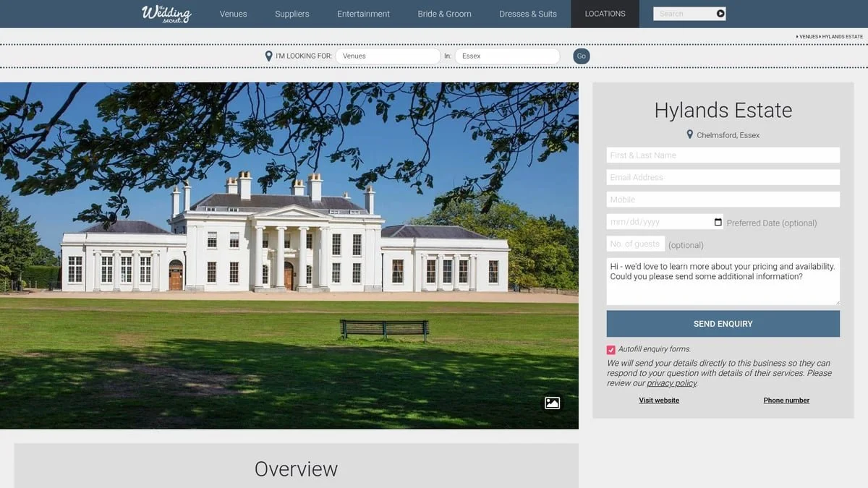Focus the No. of guests field
Image resolution: width=868 pixels, height=488 pixels.
tap(636, 244)
